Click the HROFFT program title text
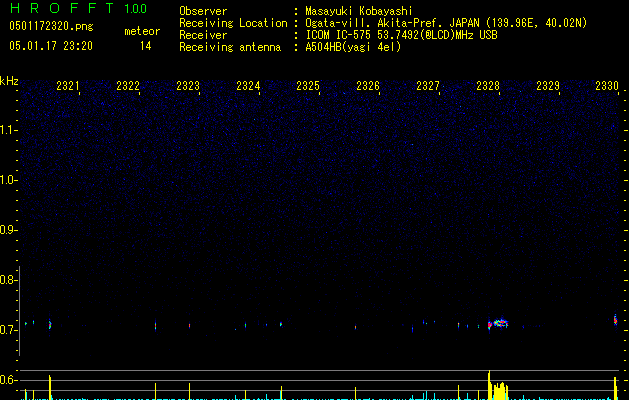629x400 pixels. click(62, 8)
